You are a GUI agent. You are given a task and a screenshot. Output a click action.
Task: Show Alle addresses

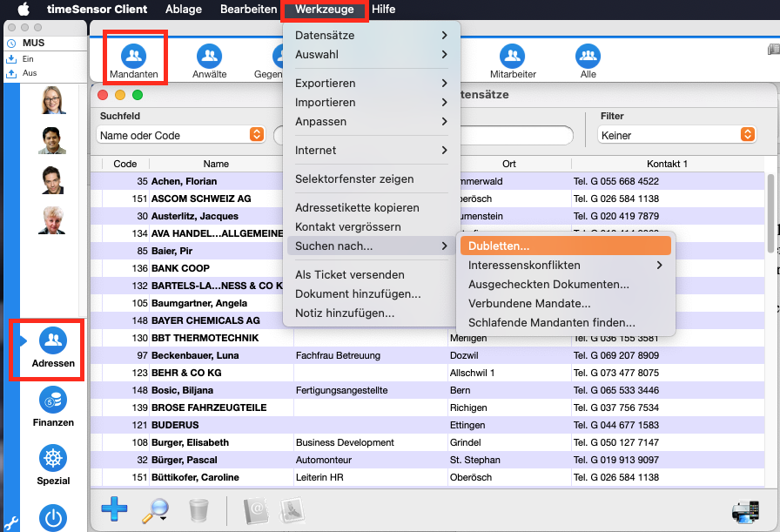pos(588,62)
